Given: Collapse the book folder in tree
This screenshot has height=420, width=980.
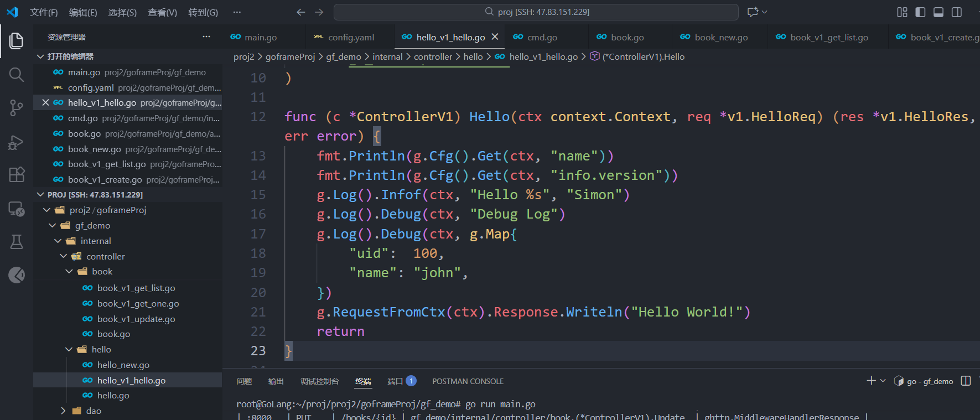Looking at the screenshot, I should (69, 272).
